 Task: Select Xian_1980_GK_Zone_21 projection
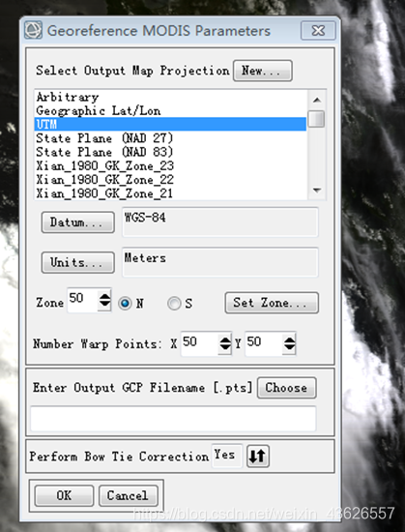[x=170, y=193]
